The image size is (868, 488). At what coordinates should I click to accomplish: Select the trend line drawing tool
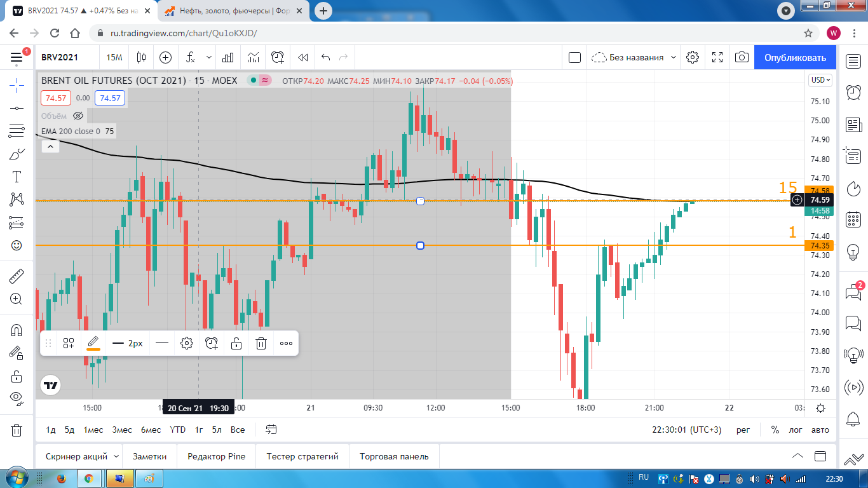pyautogui.click(x=17, y=108)
